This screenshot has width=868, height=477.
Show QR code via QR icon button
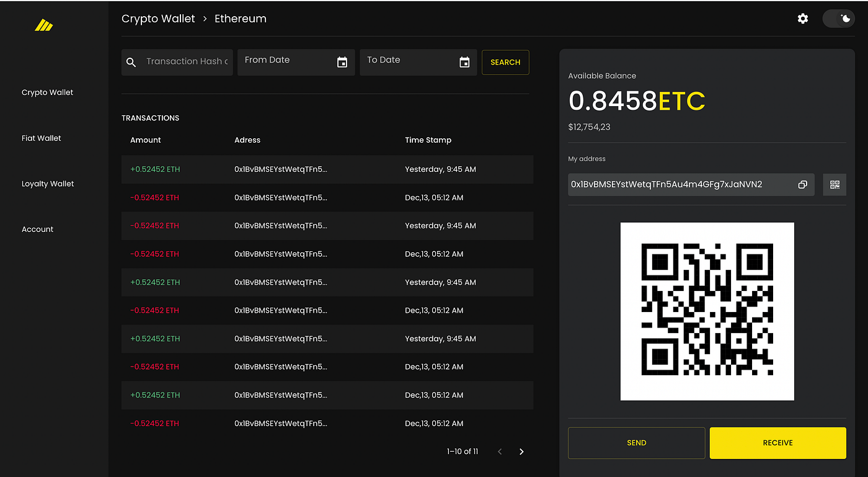point(835,184)
